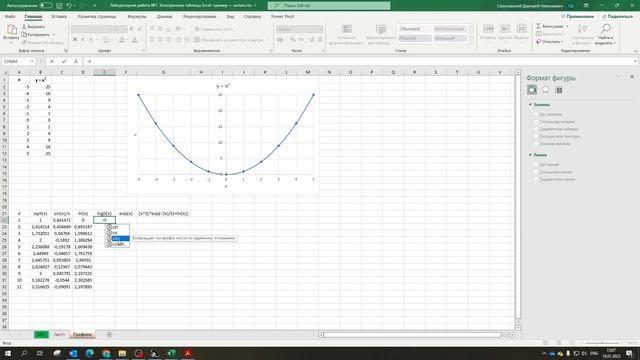Viewport: 640px width, 360px height.
Task: Click the Sort & Filter icon
Action: (582, 29)
